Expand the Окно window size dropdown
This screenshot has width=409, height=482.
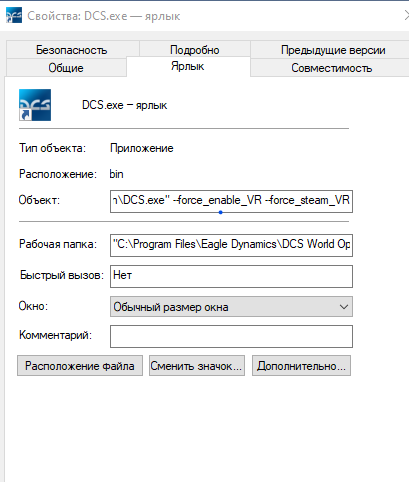[231, 307]
